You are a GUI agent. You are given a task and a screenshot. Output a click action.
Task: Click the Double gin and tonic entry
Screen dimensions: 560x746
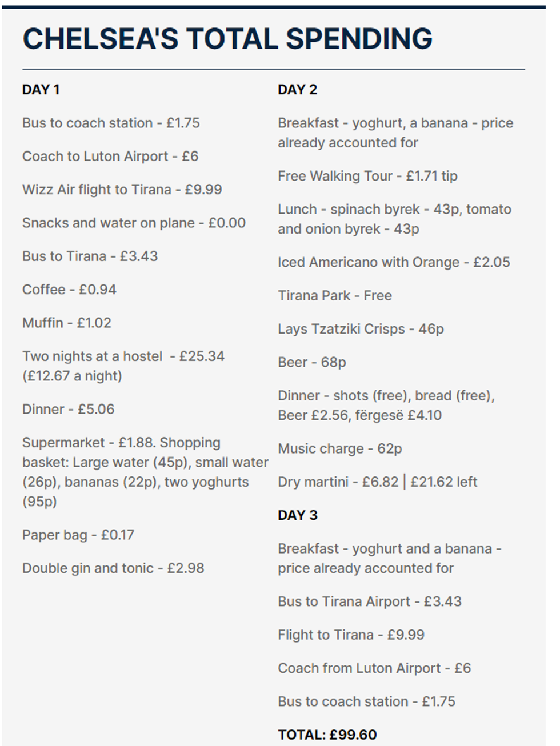click(x=113, y=568)
